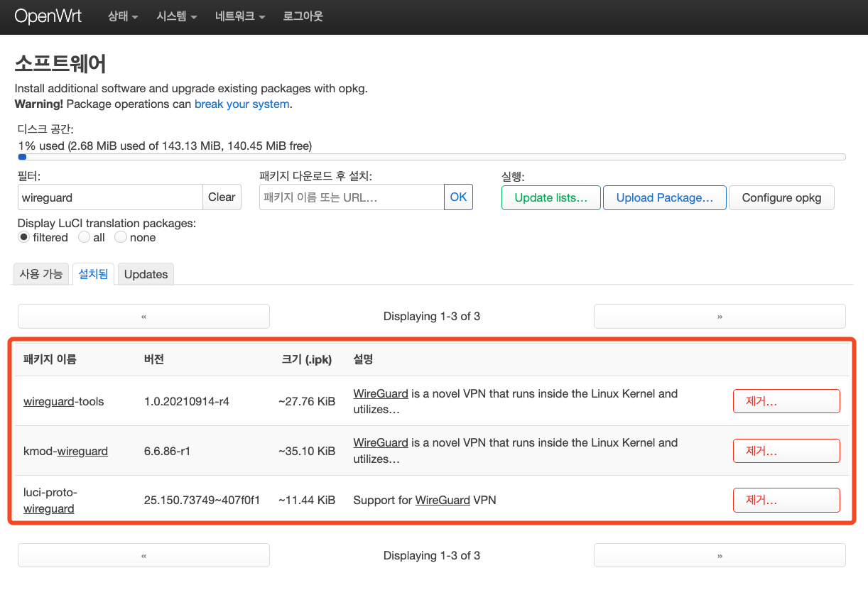Clear the package filter
Image resolution: width=868 pixels, height=590 pixels.
pyautogui.click(x=222, y=197)
